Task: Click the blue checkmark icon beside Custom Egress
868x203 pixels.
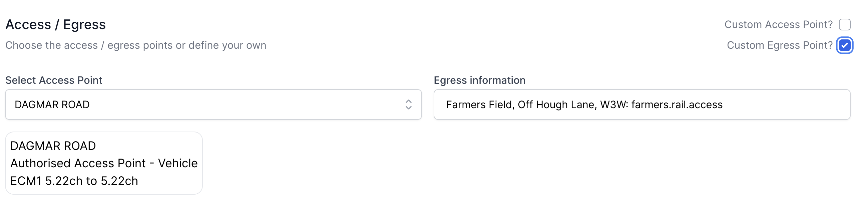Action: [x=844, y=45]
